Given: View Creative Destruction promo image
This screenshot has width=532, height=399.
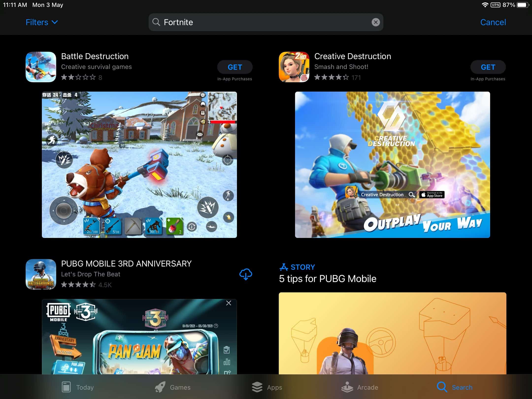Looking at the screenshot, I should point(392,165).
